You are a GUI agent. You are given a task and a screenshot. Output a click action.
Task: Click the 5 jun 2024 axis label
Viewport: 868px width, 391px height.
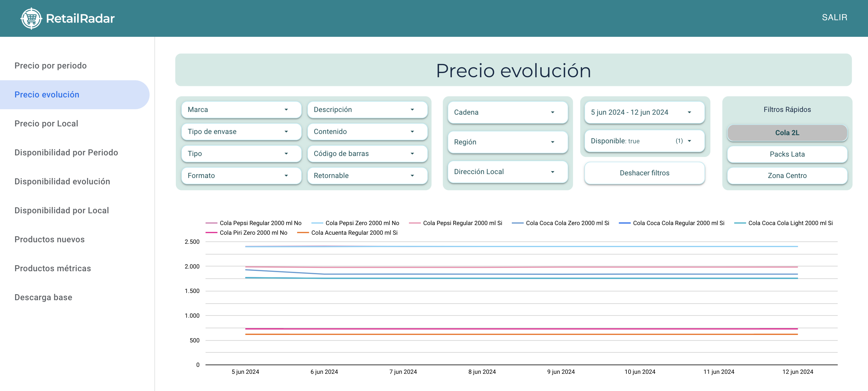pyautogui.click(x=245, y=372)
